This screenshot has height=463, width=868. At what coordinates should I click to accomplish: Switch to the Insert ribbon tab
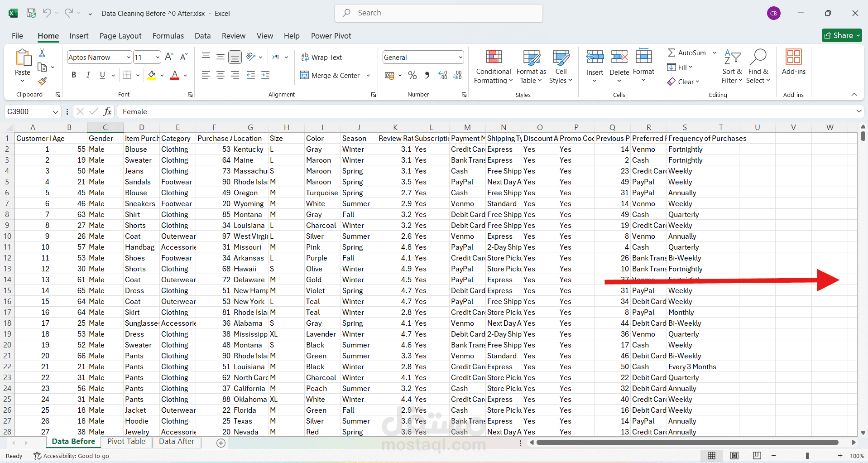(x=79, y=36)
